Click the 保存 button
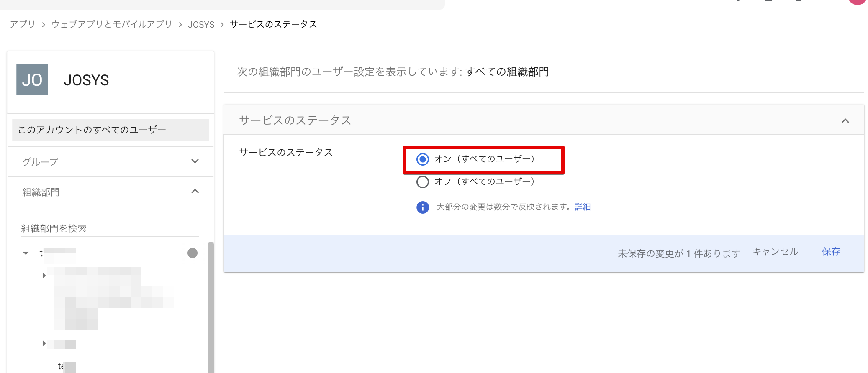The height and width of the screenshot is (373, 868). (831, 252)
